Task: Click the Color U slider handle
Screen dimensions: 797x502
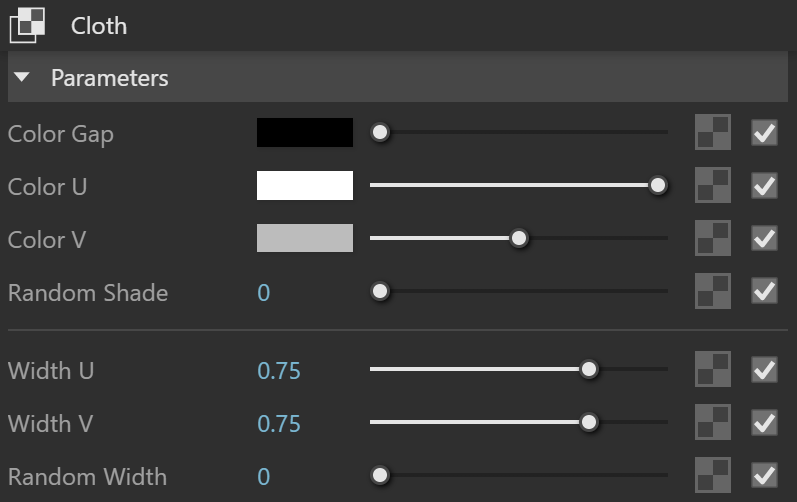Action: pyautogui.click(x=658, y=185)
